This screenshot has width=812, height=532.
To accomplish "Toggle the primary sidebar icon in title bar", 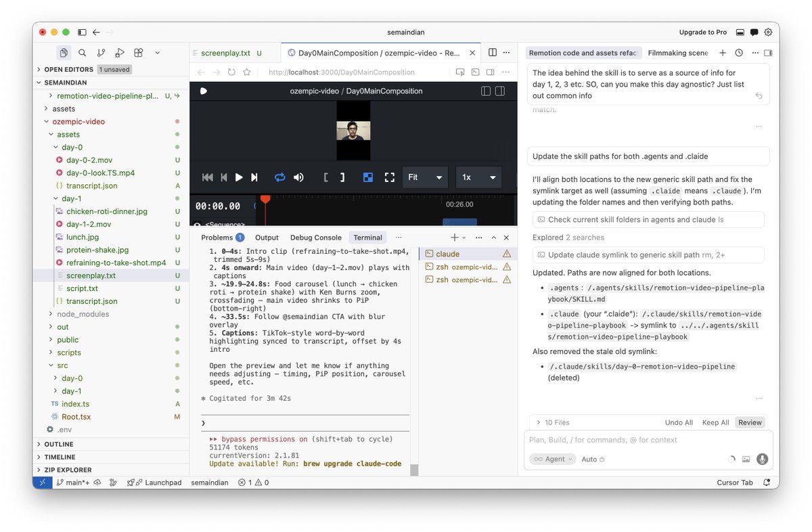I will point(82,32).
